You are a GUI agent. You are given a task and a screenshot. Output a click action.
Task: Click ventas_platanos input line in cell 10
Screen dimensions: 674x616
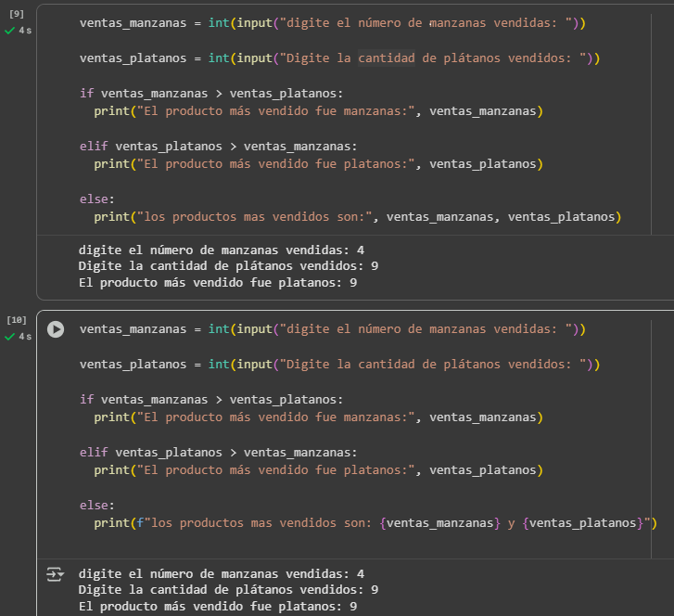339,365
